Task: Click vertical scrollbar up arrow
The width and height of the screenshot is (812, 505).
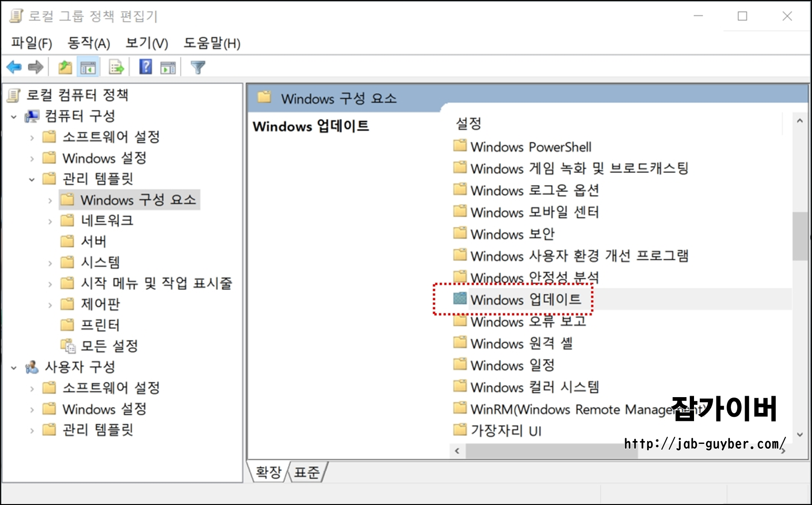Action: point(800,121)
